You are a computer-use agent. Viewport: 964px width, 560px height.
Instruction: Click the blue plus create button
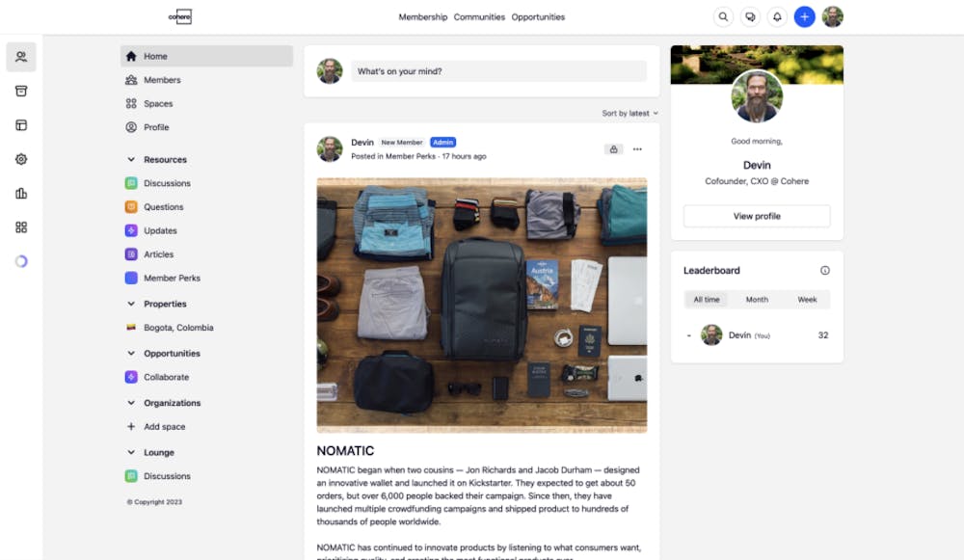(805, 16)
